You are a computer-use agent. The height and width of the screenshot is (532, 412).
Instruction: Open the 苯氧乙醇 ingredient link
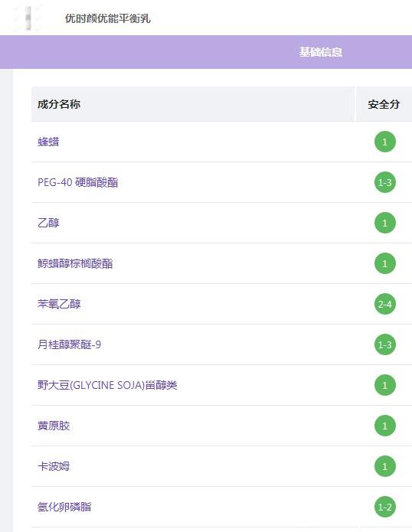pos(59,304)
